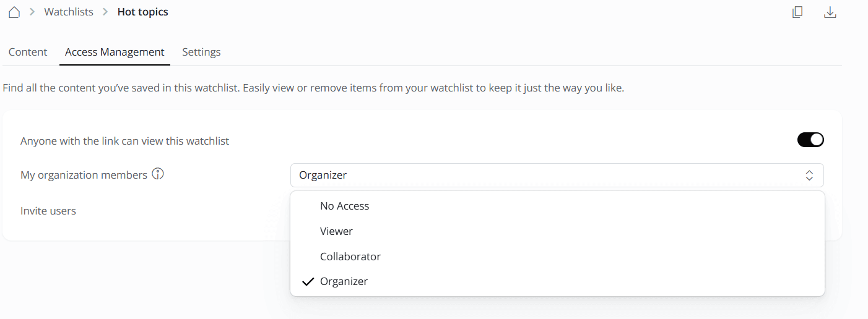Image resolution: width=868 pixels, height=319 pixels.
Task: Choose the Viewer role option
Action: click(x=336, y=231)
